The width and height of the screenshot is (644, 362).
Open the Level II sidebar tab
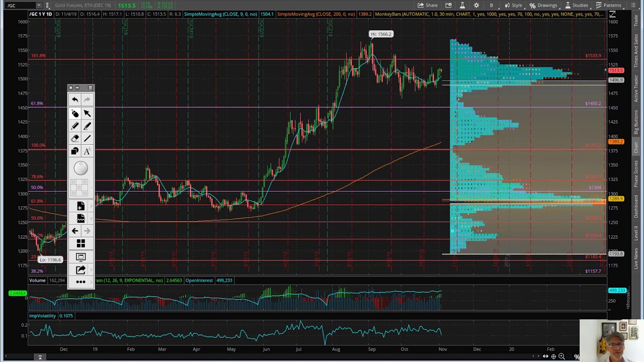636,235
